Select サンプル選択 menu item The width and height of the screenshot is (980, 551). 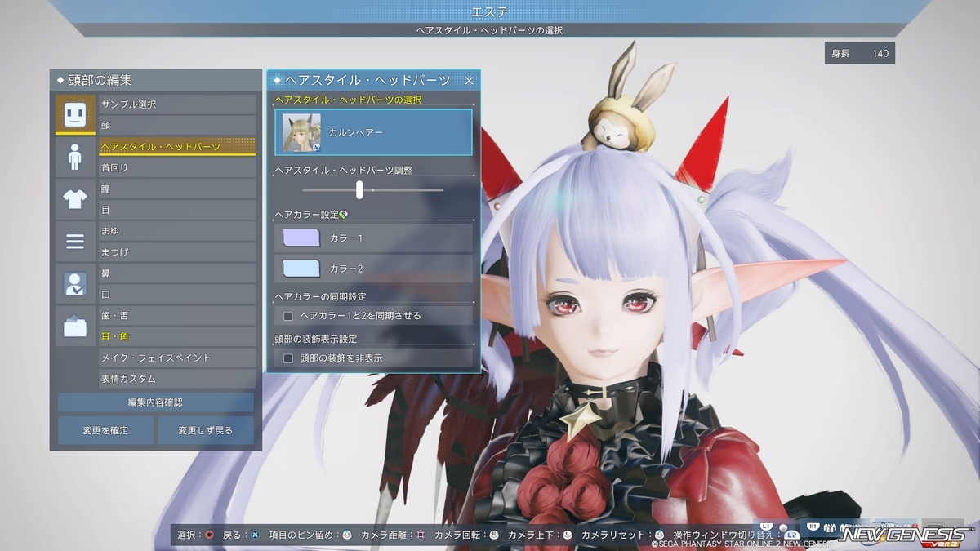[x=177, y=104]
